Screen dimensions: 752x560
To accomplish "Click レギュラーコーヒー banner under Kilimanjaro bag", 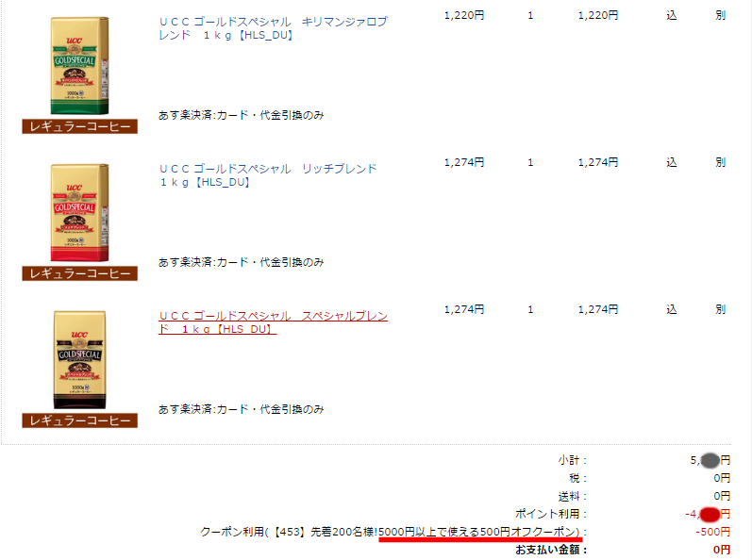I will coord(79,126).
